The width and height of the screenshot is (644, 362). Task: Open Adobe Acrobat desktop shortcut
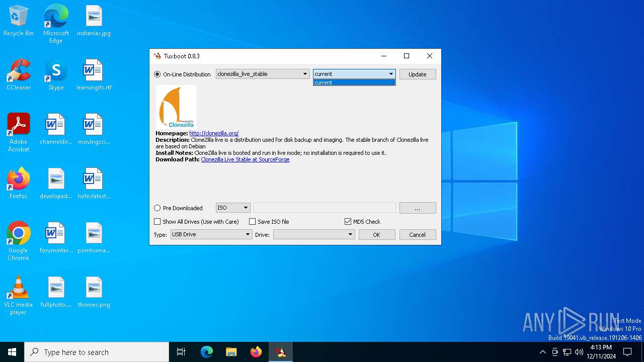point(19,133)
